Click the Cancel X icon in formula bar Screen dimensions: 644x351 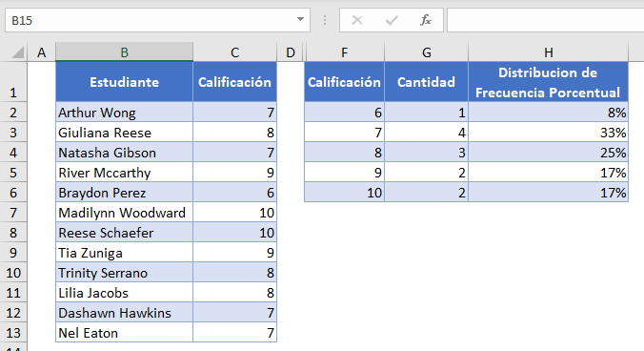[357, 20]
